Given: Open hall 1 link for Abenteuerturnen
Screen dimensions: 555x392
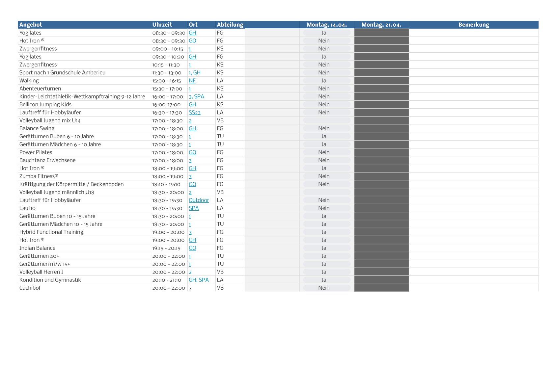Looking at the screenshot, I should 190,89.
